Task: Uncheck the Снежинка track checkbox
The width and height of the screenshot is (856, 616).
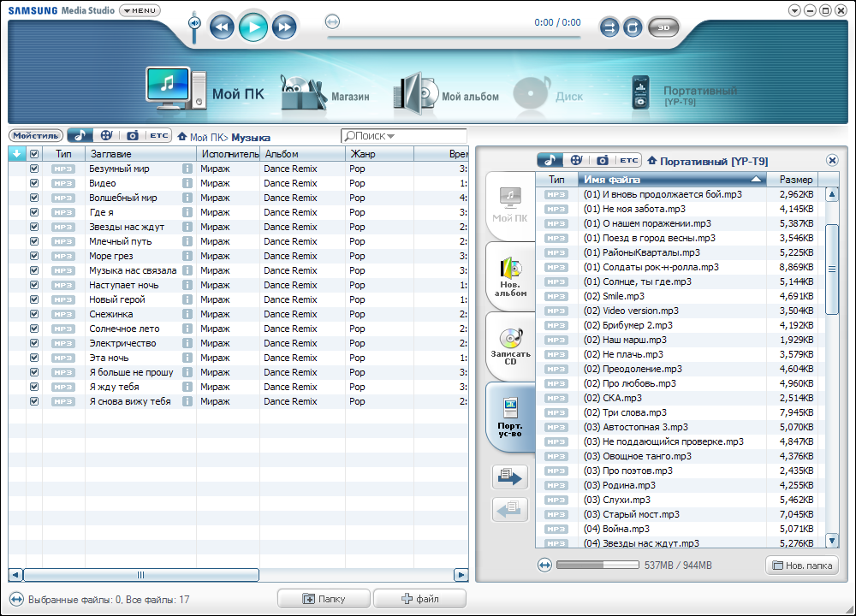Action: tap(34, 314)
